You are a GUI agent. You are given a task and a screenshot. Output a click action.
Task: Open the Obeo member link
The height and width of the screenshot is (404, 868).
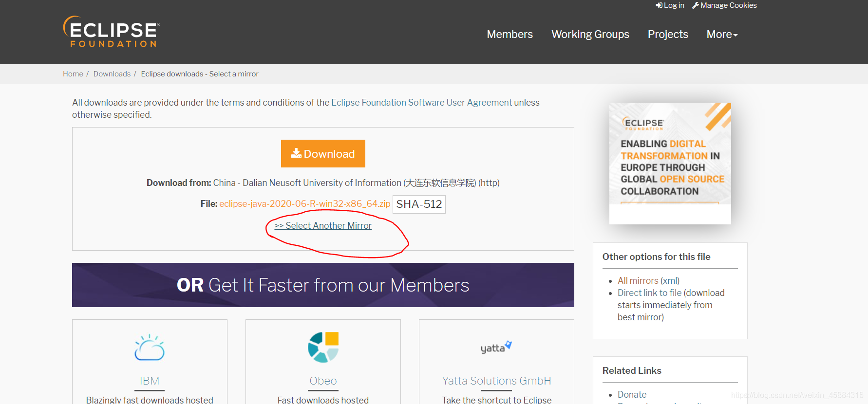click(323, 381)
